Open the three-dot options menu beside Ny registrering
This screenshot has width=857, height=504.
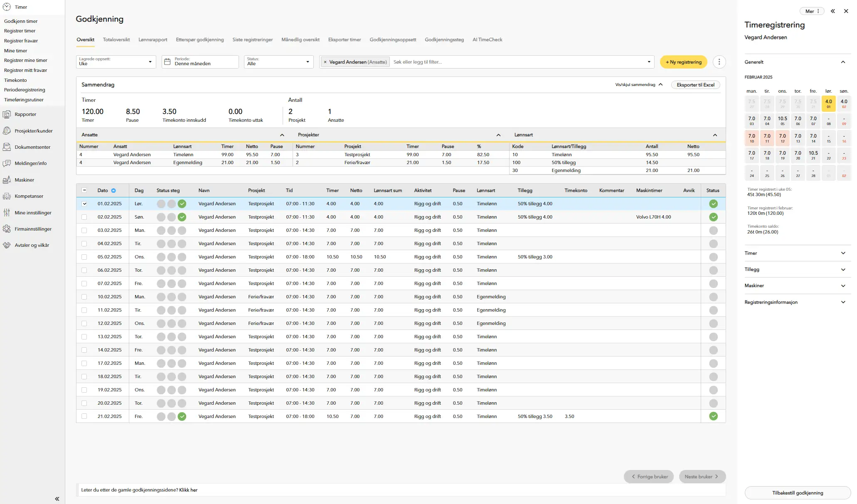(x=719, y=62)
